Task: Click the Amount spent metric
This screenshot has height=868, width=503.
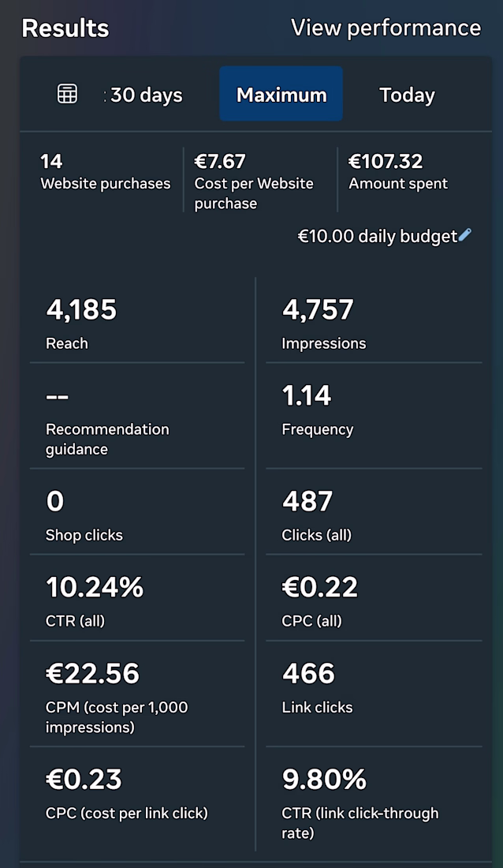Action: coord(398,172)
